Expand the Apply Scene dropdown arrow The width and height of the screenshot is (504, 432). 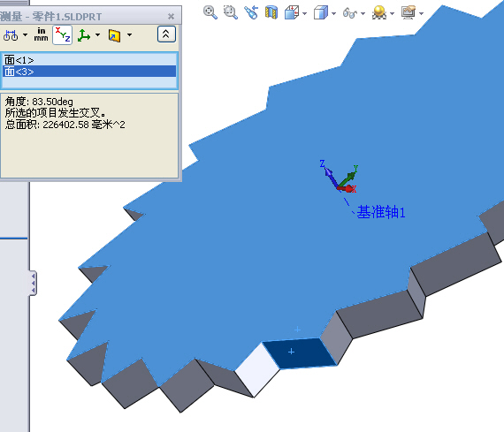point(392,13)
